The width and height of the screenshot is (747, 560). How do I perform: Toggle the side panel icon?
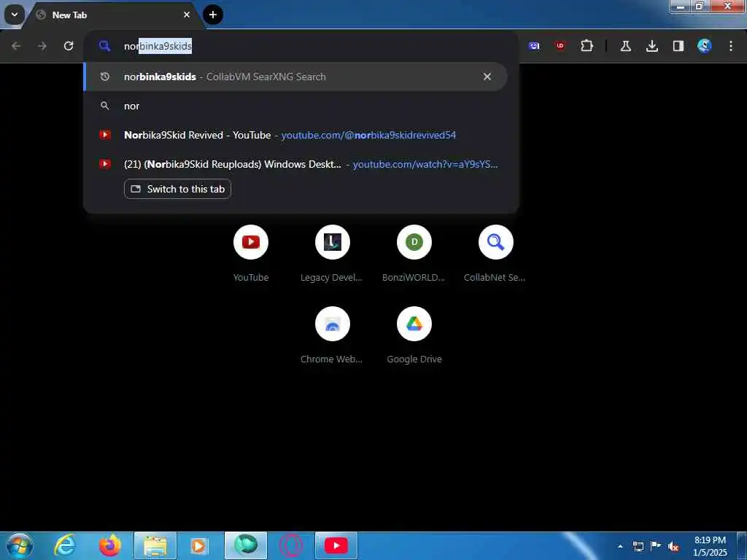pos(678,46)
